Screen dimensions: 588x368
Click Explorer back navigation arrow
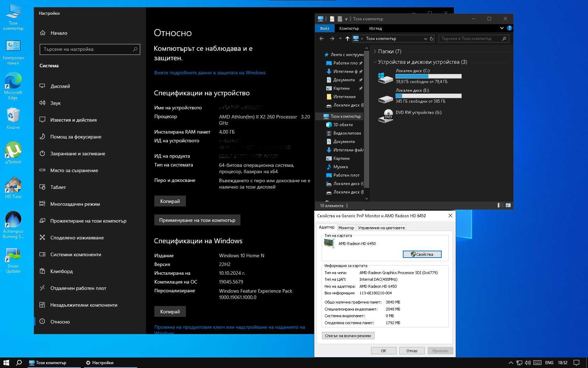coord(322,39)
